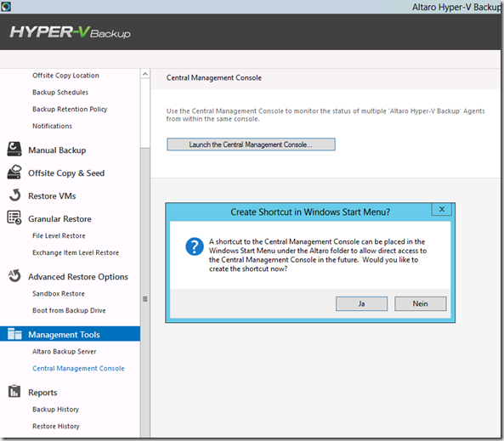Click the HYPER-V Backup logo
Image resolution: width=504 pixels, height=441 pixels.
(71, 32)
